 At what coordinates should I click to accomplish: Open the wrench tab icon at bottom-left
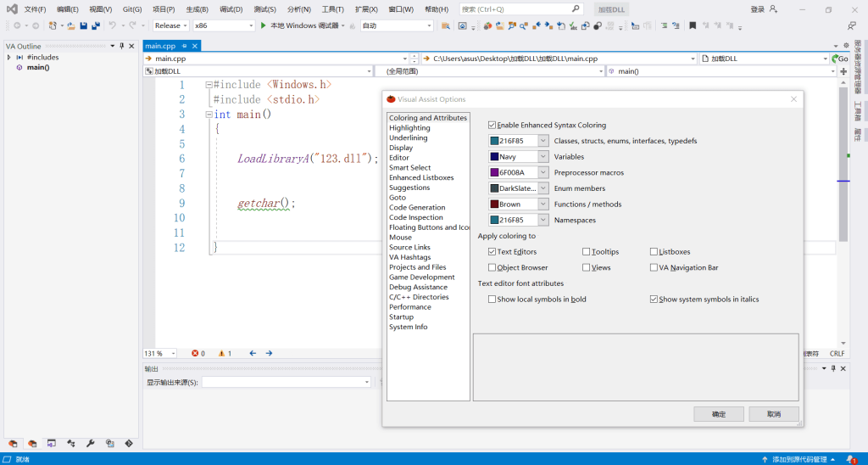92,443
